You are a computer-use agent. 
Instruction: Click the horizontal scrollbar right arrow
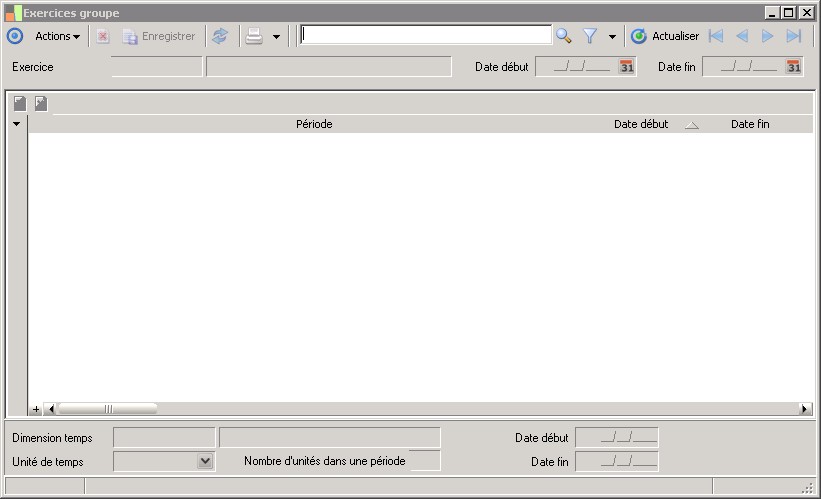[x=805, y=409]
